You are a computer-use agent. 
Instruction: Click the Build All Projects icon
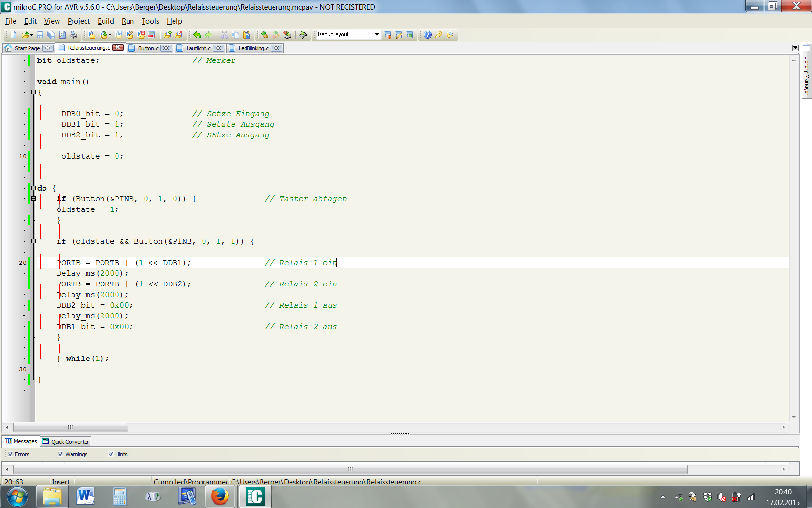276,35
